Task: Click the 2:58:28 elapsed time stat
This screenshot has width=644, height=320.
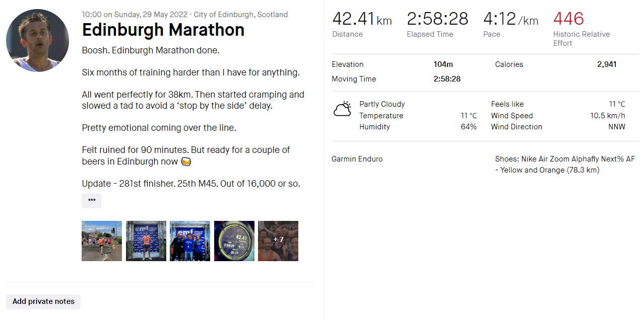Action: (x=437, y=19)
